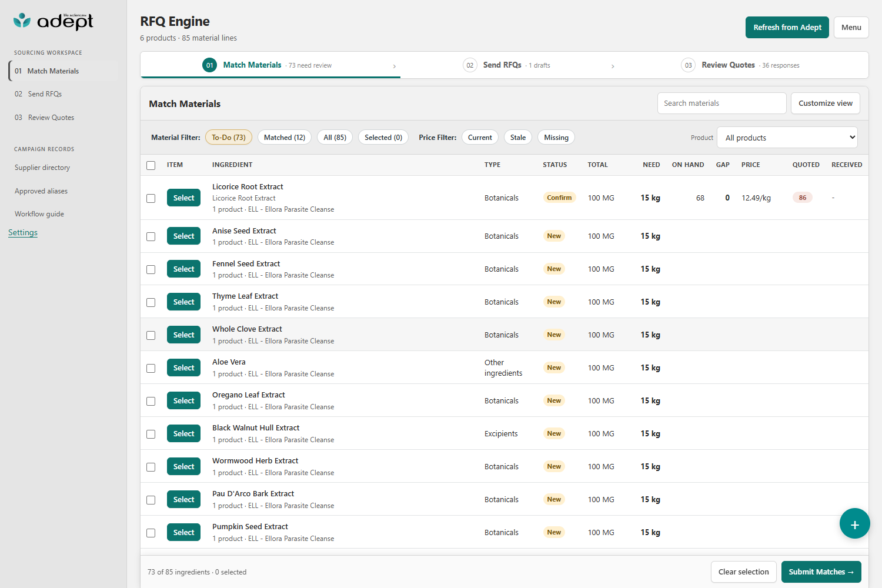Viewport: 882px width, 588px height.
Task: Apply the Selected (0) material filter
Action: coord(383,137)
